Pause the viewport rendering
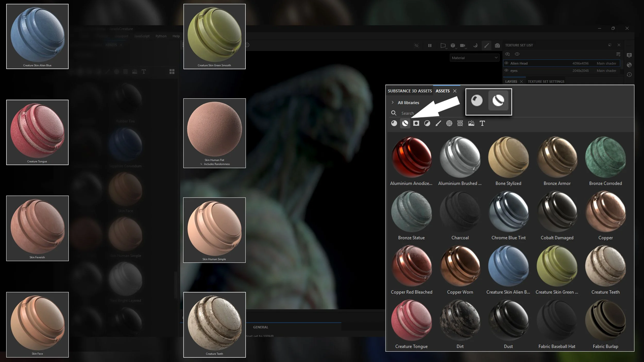This screenshot has height=362, width=644. pos(430,46)
